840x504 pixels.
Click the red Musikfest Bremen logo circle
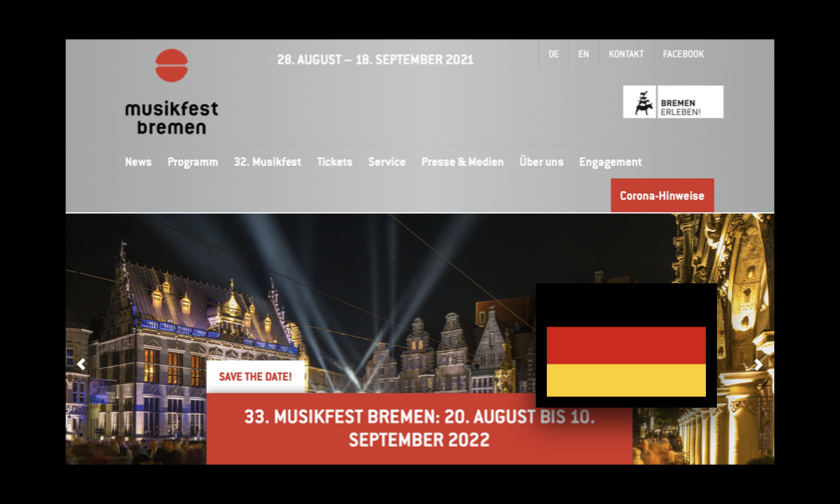pos(171,65)
